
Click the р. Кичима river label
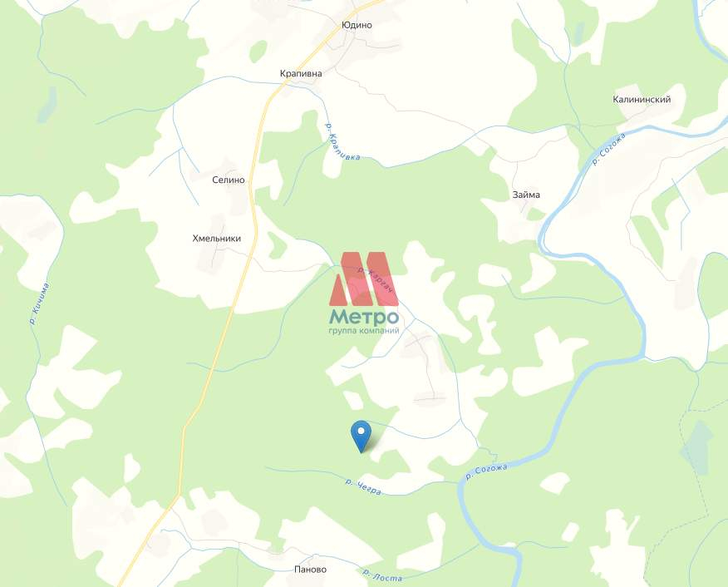tap(39, 303)
